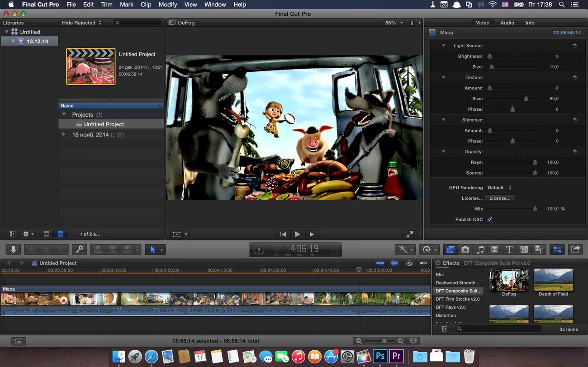
Task: Open Timeline Index list button
Action: click(x=19, y=341)
